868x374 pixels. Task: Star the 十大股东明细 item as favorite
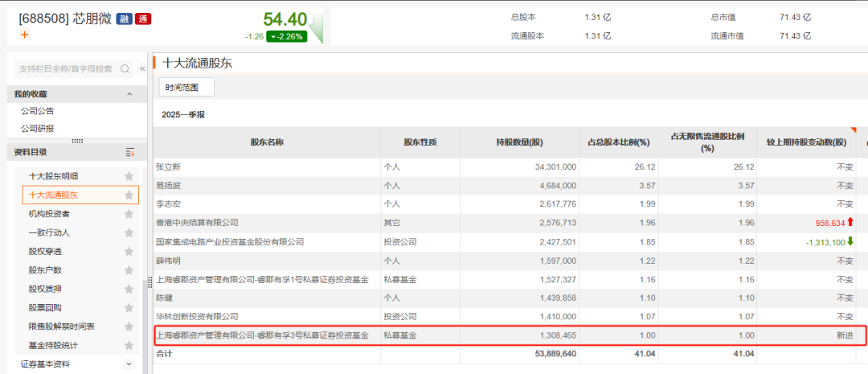click(x=129, y=176)
